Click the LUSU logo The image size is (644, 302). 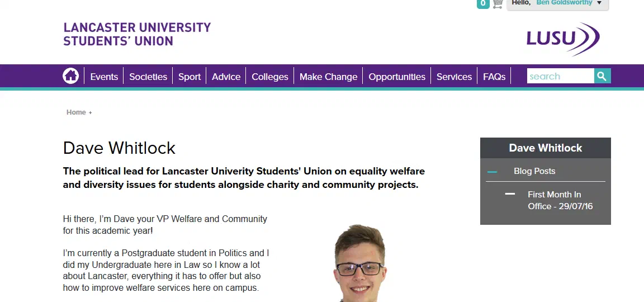[x=562, y=39]
